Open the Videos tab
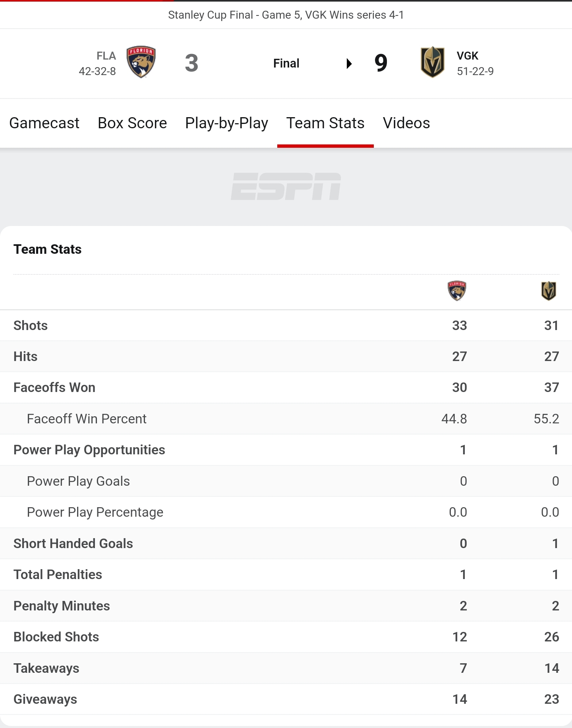The height and width of the screenshot is (728, 572). [406, 123]
